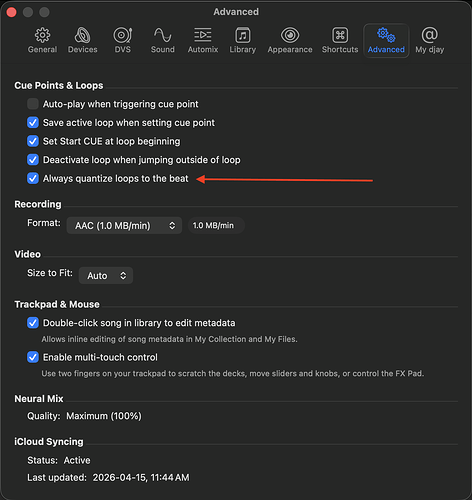Open the Appearance eye icon
The width and height of the screenshot is (472, 500).
tap(290, 35)
